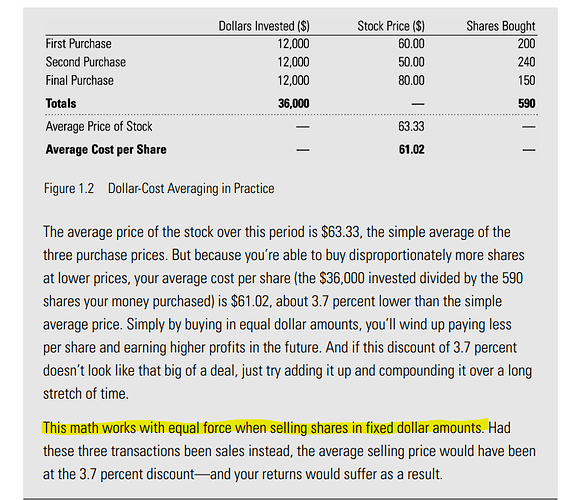Click the yellow highlighted sentence
Screen dimensions: 562x500
point(265,428)
